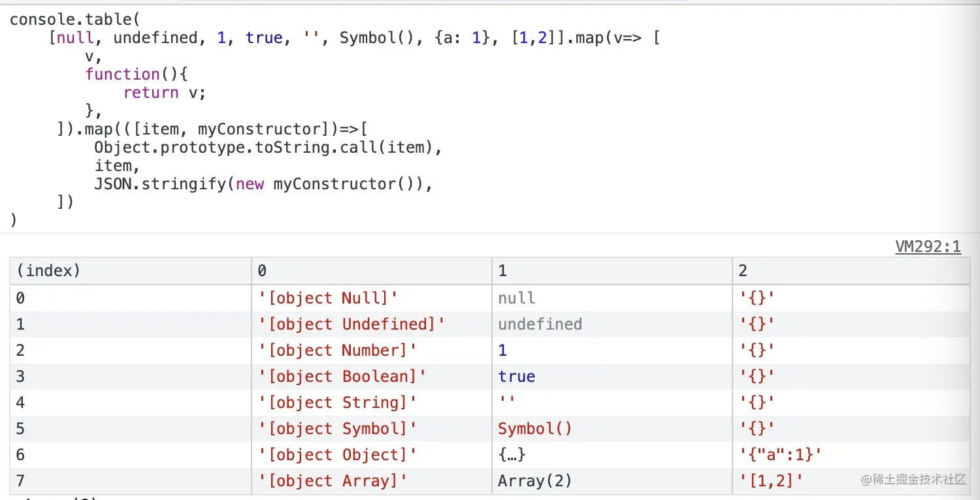Screen dimensions: 980x500
Task: Click the gray undefined value cell
Action: [540, 324]
